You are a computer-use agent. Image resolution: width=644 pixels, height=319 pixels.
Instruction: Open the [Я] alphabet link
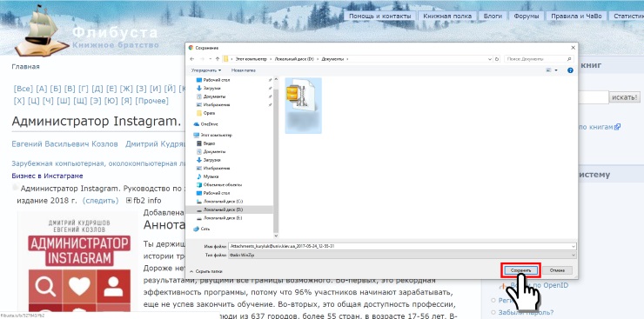point(126,101)
